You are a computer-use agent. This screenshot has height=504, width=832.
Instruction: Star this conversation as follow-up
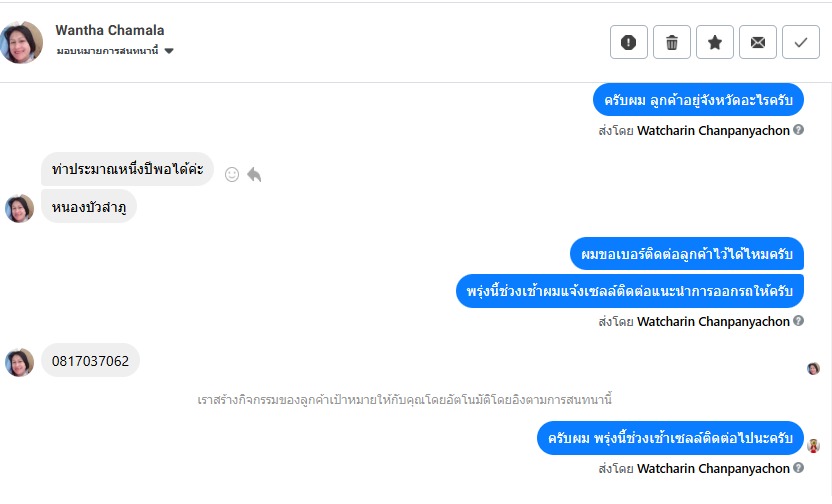click(x=714, y=42)
